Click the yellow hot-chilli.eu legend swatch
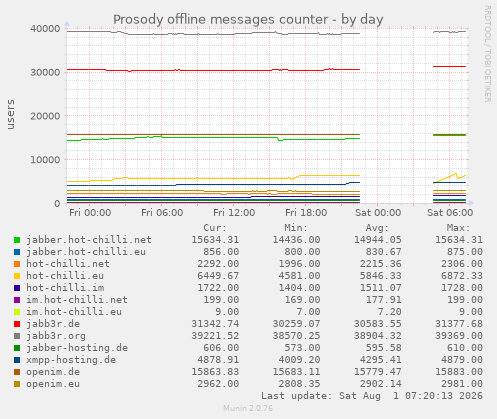This screenshot has height=419, width=497. coord(17,276)
